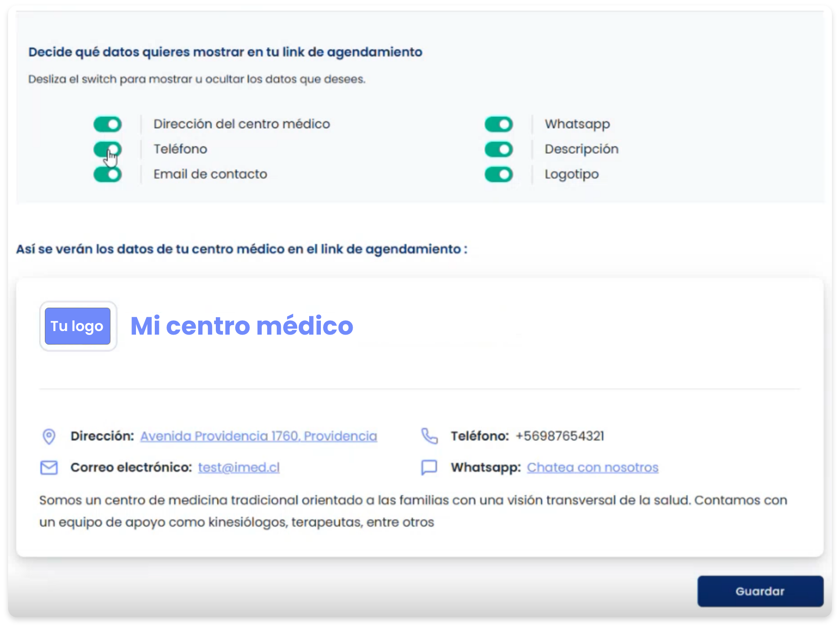Click the 'Tu logo' placeholder
This screenshot has height=628, width=840.
click(x=77, y=326)
